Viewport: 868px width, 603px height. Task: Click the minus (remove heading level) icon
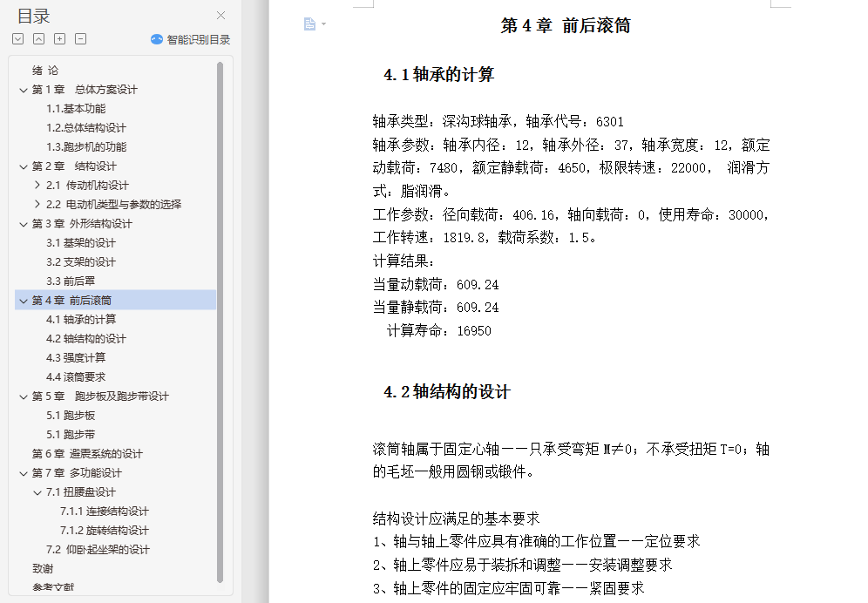81,38
